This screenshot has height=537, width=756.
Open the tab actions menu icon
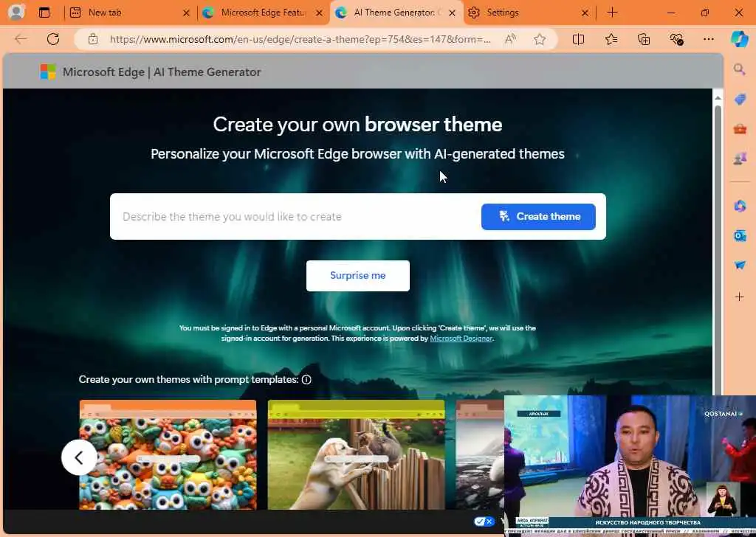coord(44,13)
